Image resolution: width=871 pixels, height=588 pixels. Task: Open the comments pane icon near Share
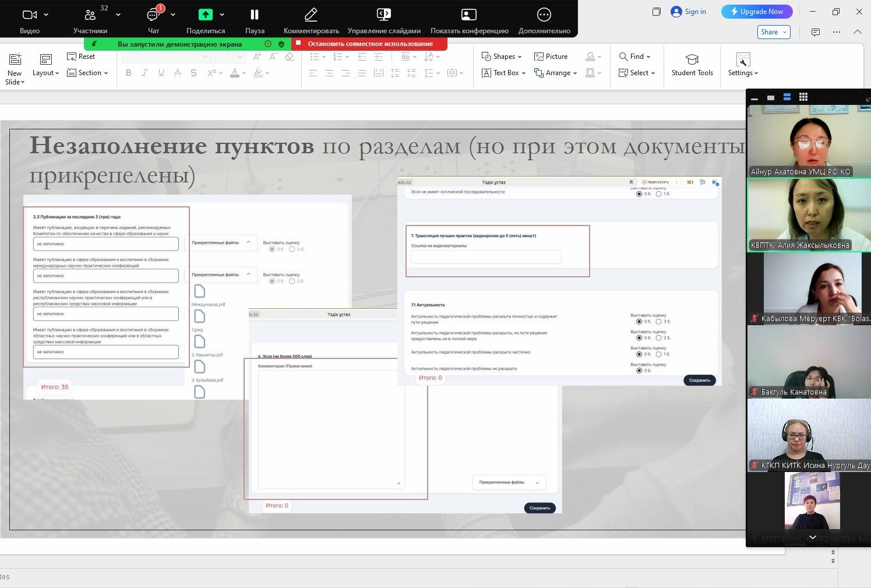[x=815, y=32]
